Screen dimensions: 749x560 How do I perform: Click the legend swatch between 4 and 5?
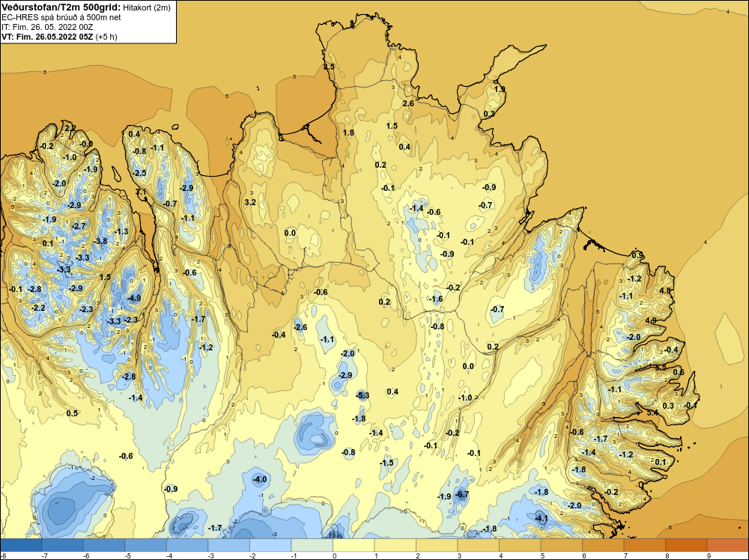520,545
